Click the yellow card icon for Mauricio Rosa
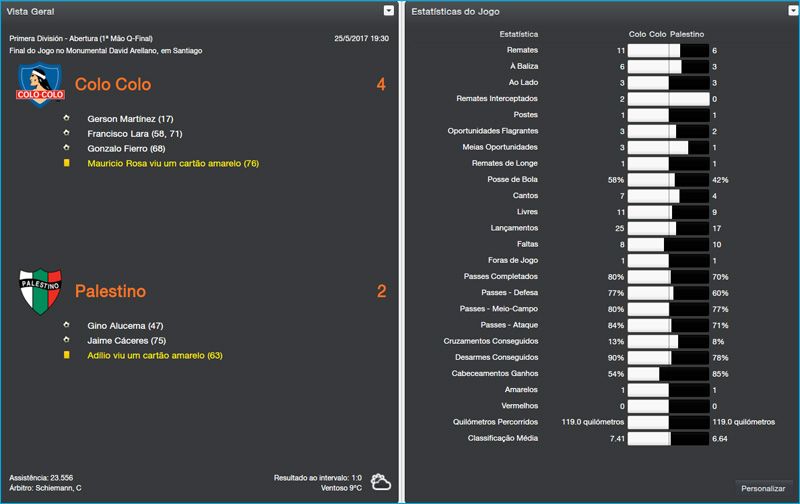Viewport: 800px width, 504px height. (67, 163)
